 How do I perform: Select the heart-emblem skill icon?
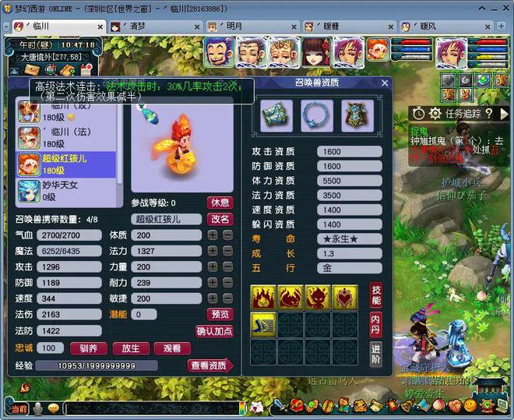pyautogui.click(x=345, y=297)
